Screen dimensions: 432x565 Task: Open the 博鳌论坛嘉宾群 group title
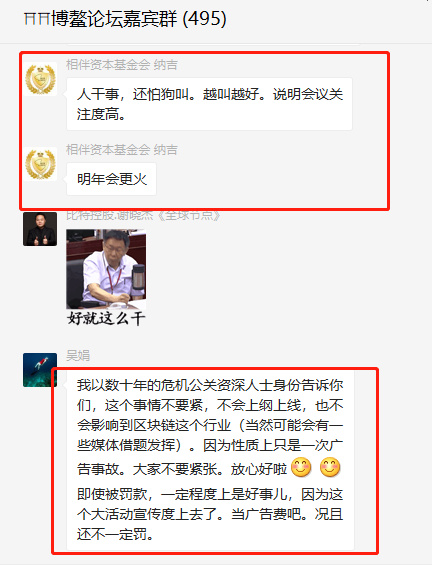pyautogui.click(x=114, y=18)
